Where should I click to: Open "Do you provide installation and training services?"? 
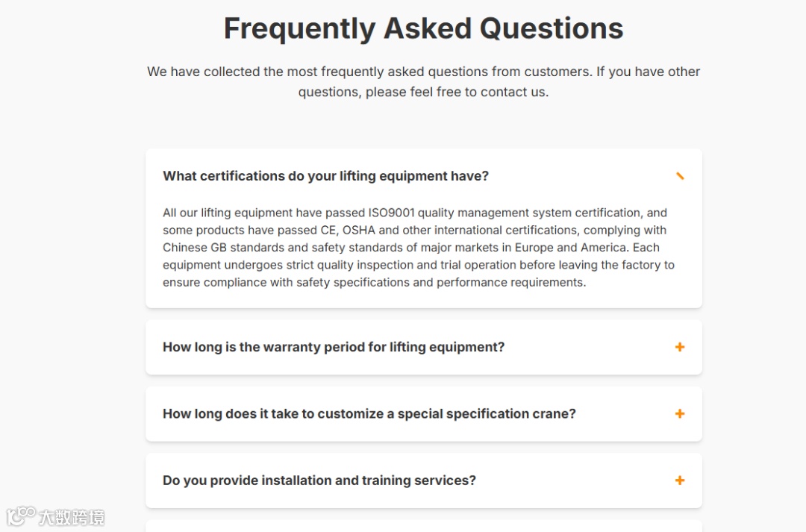[x=319, y=481]
